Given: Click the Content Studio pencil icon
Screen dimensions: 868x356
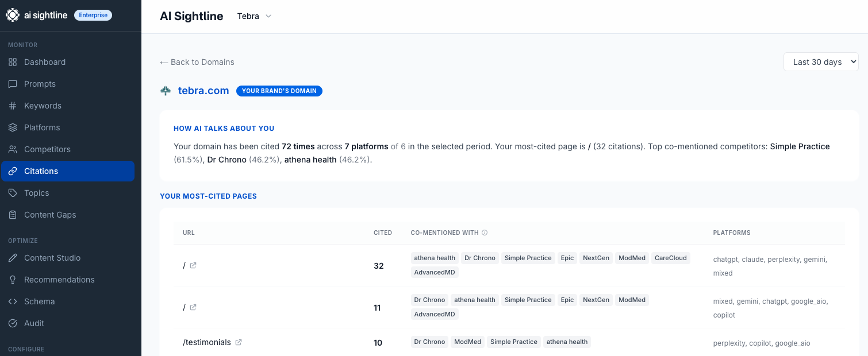Looking at the screenshot, I should [x=13, y=258].
